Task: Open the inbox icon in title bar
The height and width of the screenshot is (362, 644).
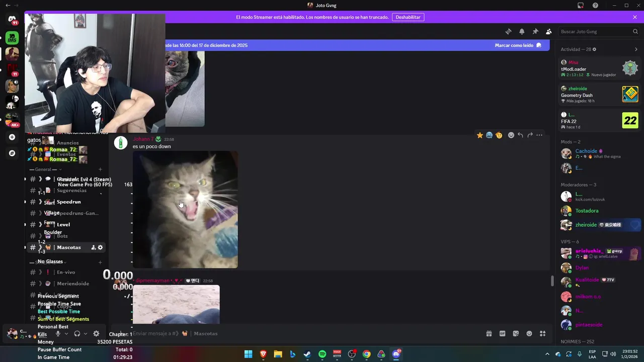Action: [x=581, y=6]
